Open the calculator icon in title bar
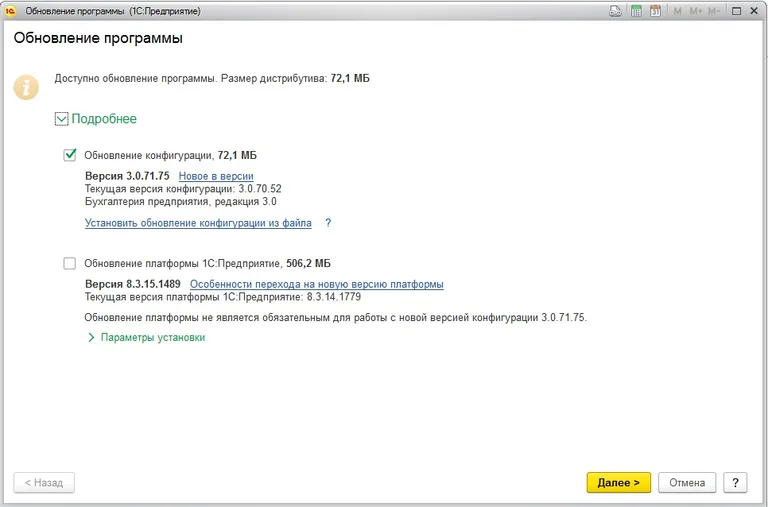The width and height of the screenshot is (768, 507). (635, 11)
